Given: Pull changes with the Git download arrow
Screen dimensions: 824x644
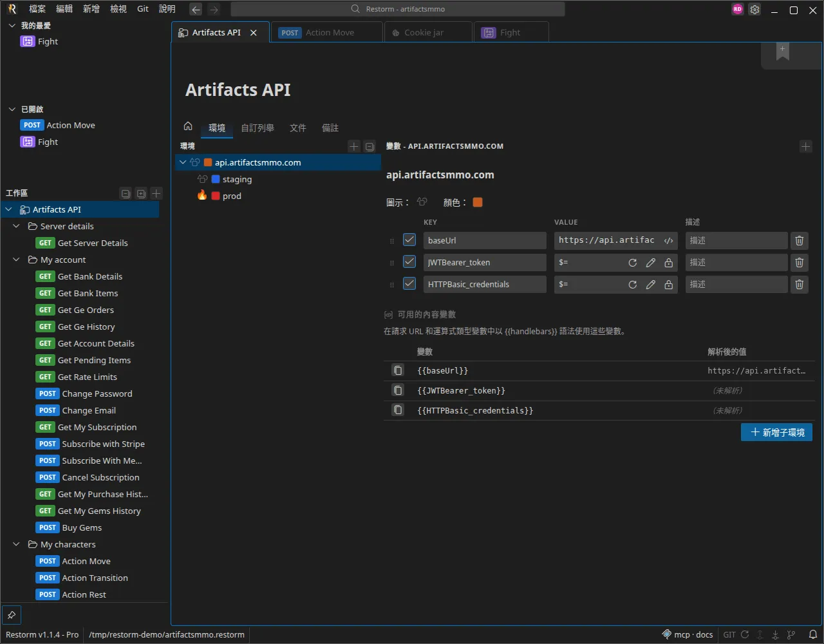Looking at the screenshot, I should click(776, 635).
